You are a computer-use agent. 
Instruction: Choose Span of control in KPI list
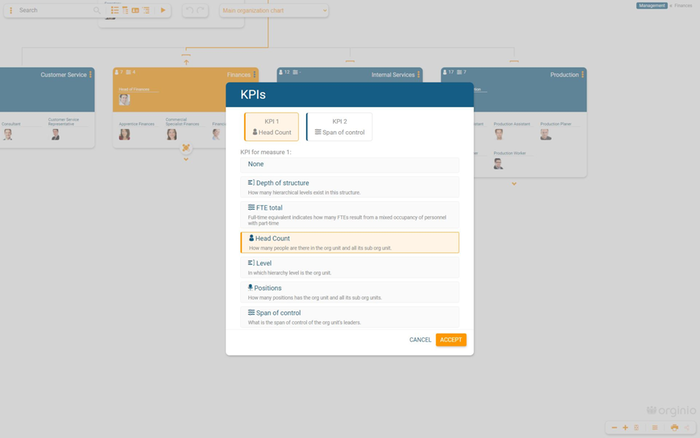coord(350,317)
